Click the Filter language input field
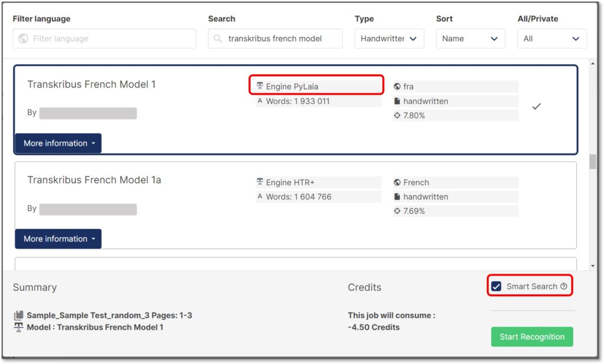 point(104,38)
